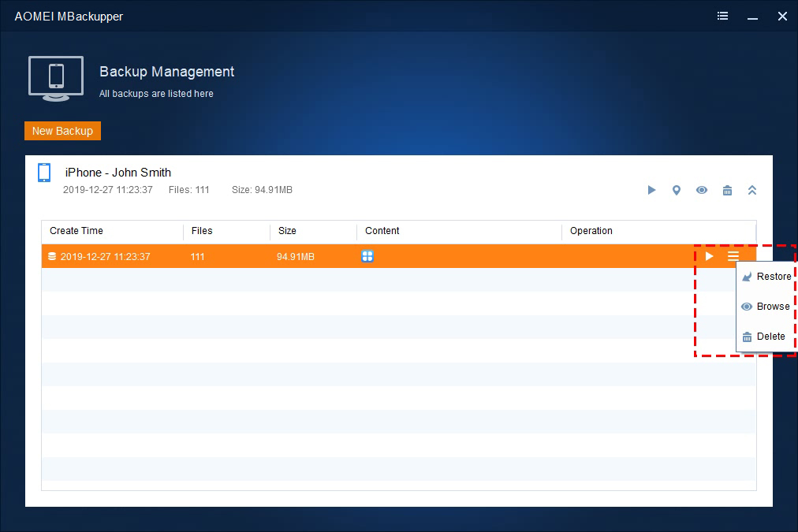Choose Restore from the context menu
Screen dimensions: 798x532
[x=766, y=277]
